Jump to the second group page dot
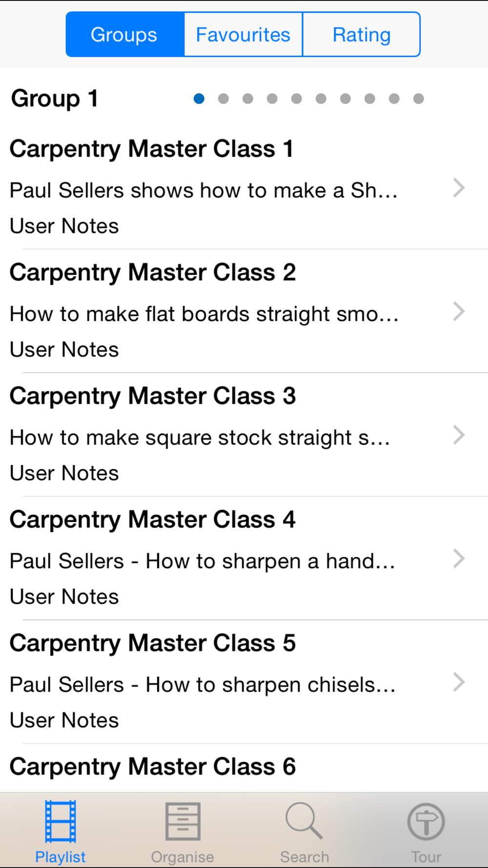The height and width of the screenshot is (868, 488). [x=224, y=99]
